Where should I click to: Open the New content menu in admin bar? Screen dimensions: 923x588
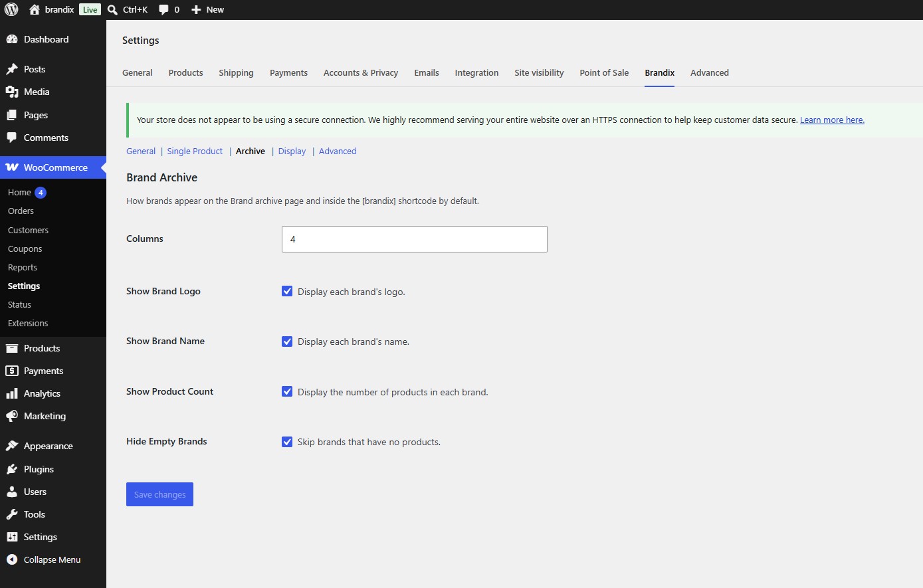coord(207,9)
